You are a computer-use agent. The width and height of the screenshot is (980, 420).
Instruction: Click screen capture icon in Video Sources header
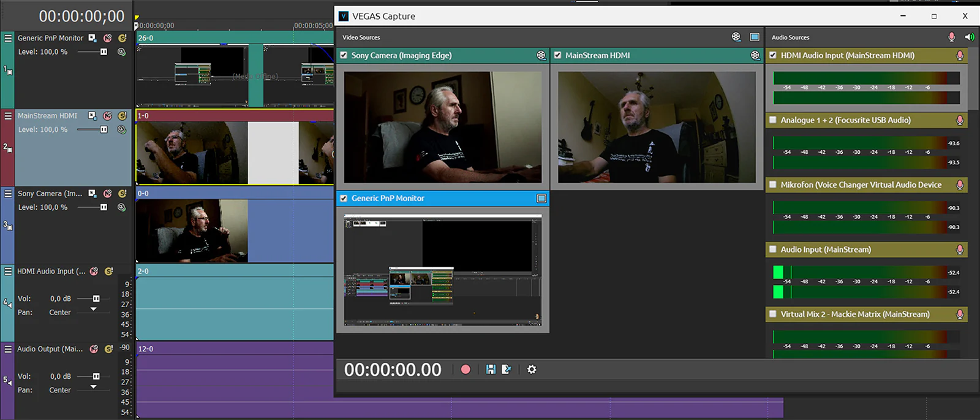[755, 37]
